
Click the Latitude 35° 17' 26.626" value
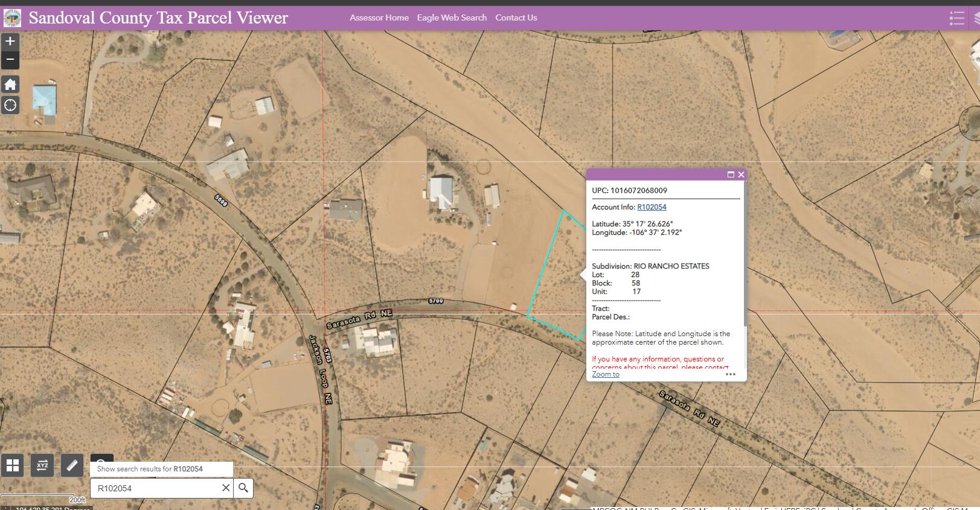pyautogui.click(x=632, y=224)
